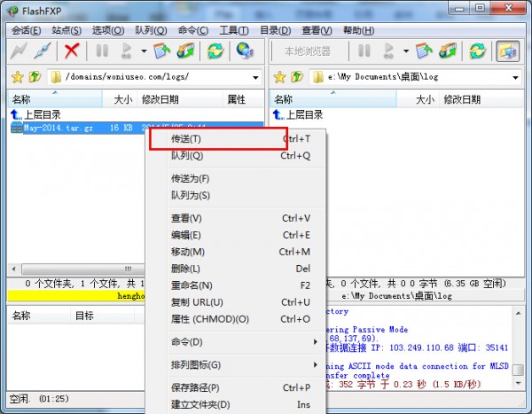Viewport: 532px width, 414px height.
Task: Click the disconnect plug icon
Action: coord(42,51)
